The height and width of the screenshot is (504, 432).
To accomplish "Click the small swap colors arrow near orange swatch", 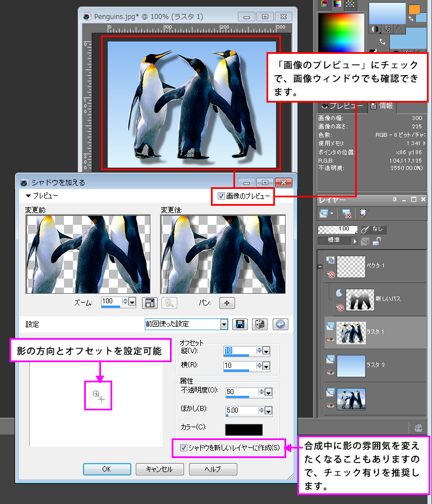I will point(411,19).
